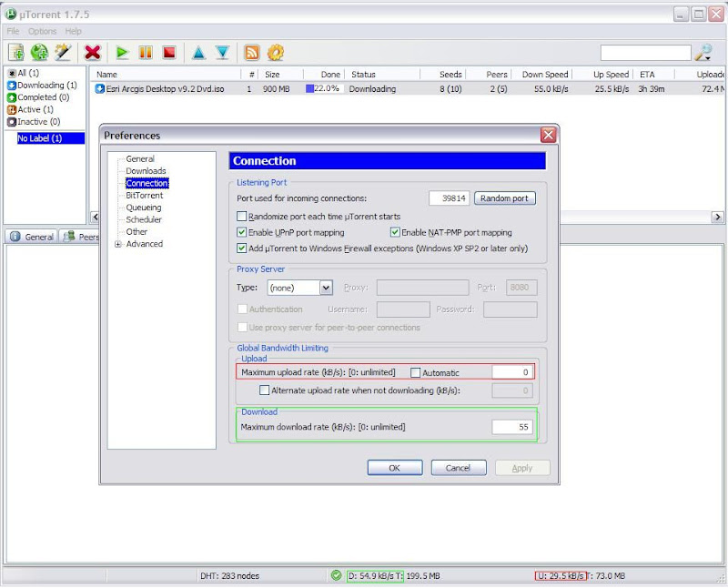Select the Completed (0) category
728x588 pixels.
[x=38, y=97]
